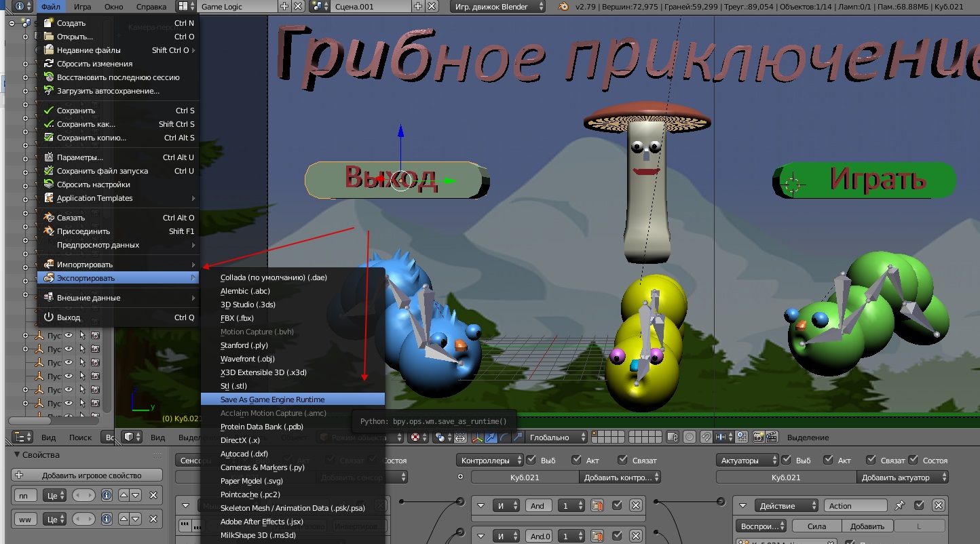980x544 pixels.
Task: Remove the ww game property
Action: [x=153, y=519]
